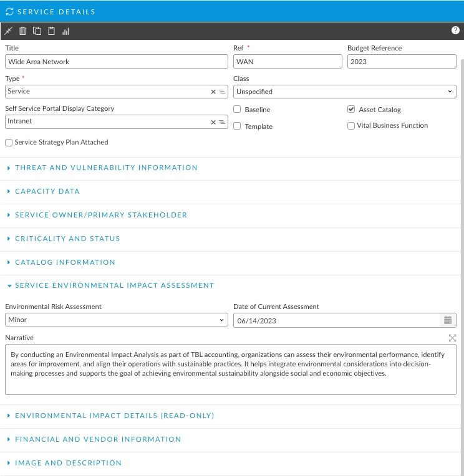The height and width of the screenshot is (476, 464).
Task: Open the calendar picker for assessment date
Action: [x=447, y=320]
